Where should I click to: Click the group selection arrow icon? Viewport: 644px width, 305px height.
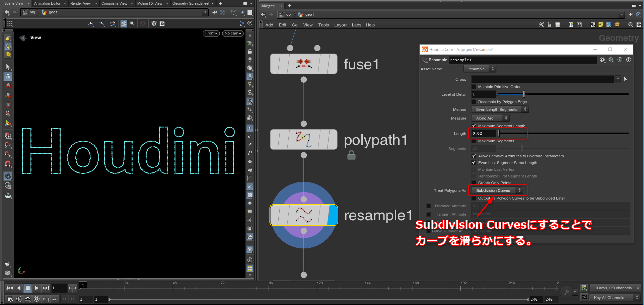pyautogui.click(x=626, y=79)
